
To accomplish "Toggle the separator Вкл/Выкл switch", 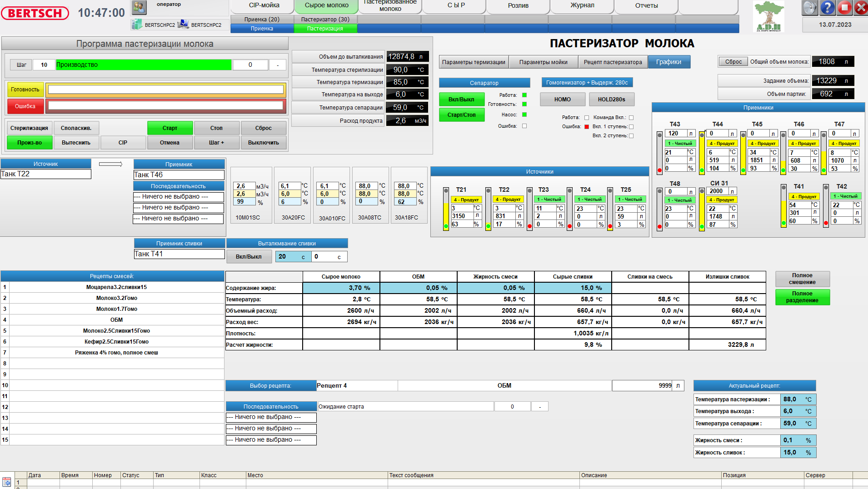I will 461,99.
